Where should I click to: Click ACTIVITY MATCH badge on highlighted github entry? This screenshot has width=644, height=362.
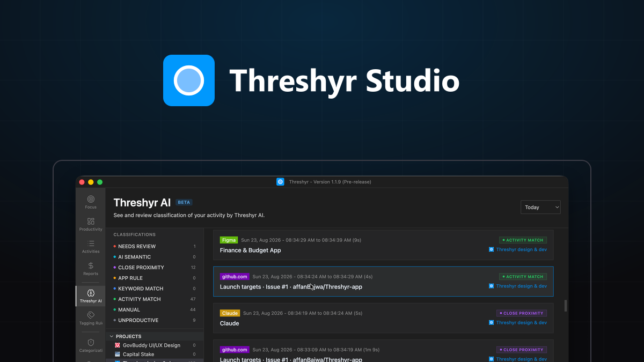523,277
